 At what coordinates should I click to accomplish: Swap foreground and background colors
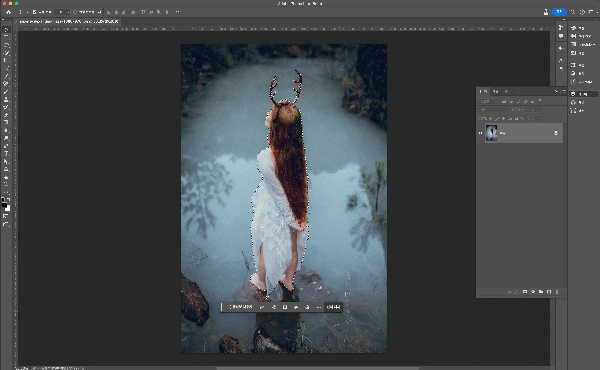[8, 198]
